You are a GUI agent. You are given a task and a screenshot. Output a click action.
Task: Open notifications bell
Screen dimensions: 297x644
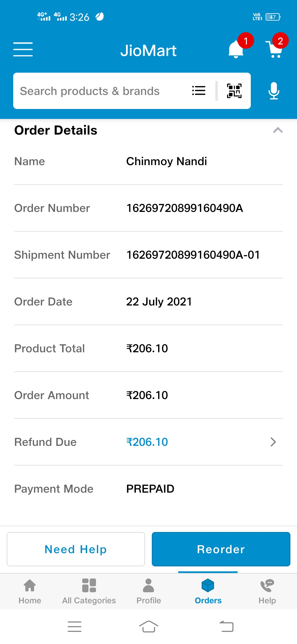(236, 50)
